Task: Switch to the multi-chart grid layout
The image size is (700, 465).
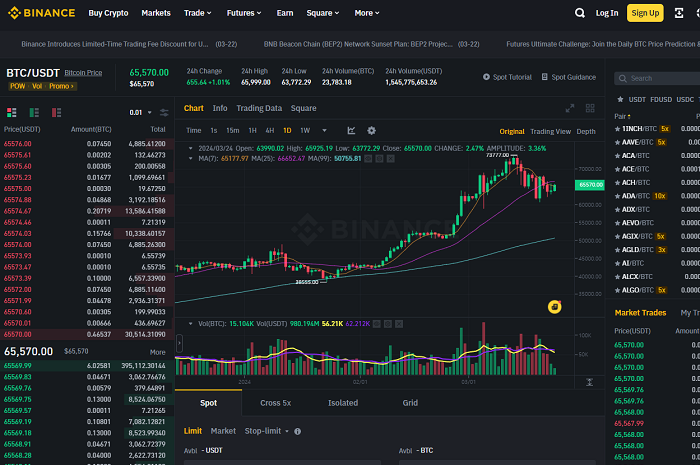Action: [590, 108]
